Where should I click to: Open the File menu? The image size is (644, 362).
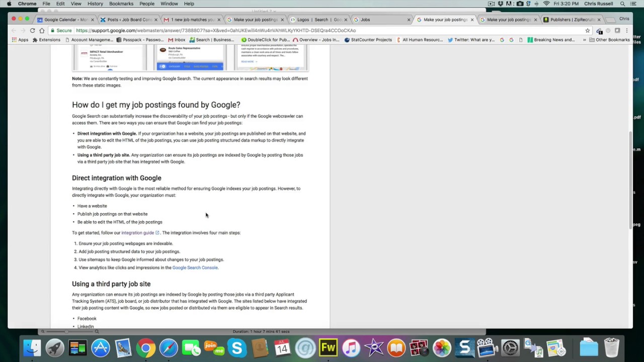pos(46,4)
